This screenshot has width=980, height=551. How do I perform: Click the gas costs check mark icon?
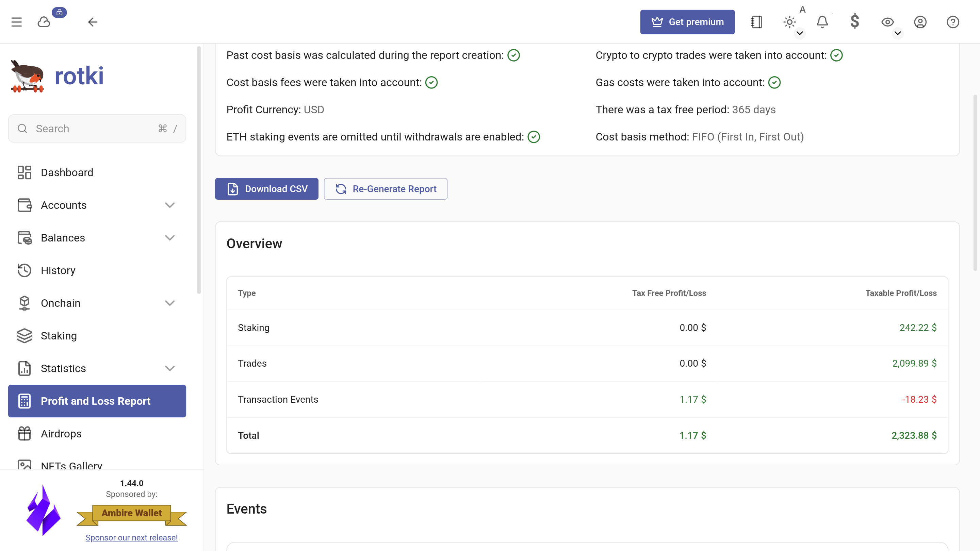(x=774, y=83)
